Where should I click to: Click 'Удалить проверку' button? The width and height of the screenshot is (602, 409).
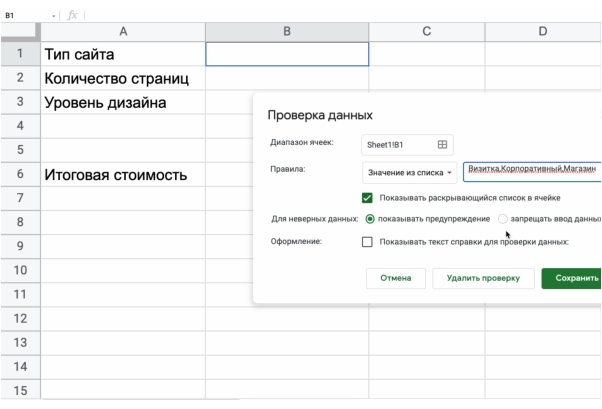(x=483, y=278)
